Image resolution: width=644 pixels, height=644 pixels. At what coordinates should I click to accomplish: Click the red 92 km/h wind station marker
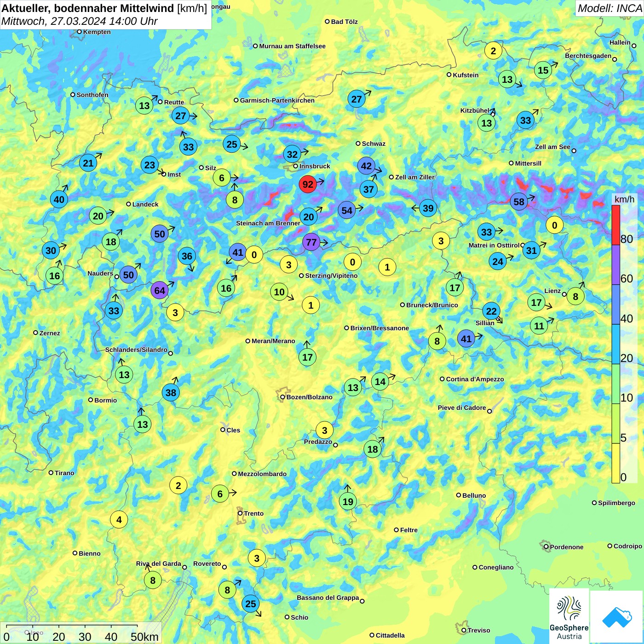pyautogui.click(x=307, y=184)
